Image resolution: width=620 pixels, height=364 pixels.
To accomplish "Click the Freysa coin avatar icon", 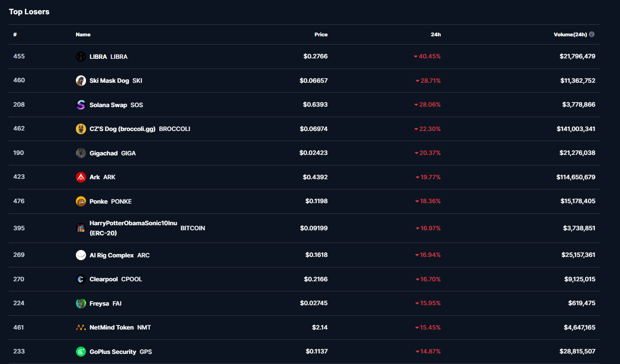I will coord(80,303).
